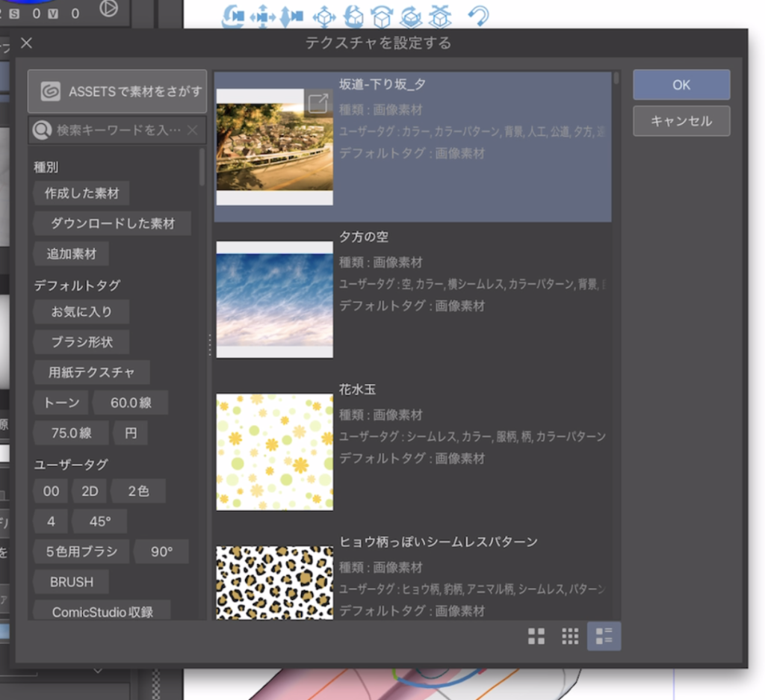Switch to large thumbnail grid view
Viewport: 765px width, 700px height.
536,636
